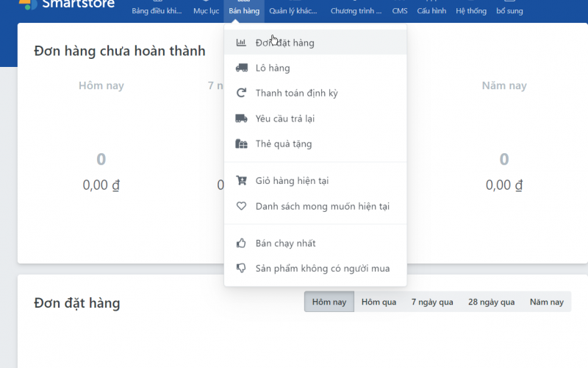Click the thumbs-up icon beside Bán chạy nhất
588x368 pixels.
point(241,244)
